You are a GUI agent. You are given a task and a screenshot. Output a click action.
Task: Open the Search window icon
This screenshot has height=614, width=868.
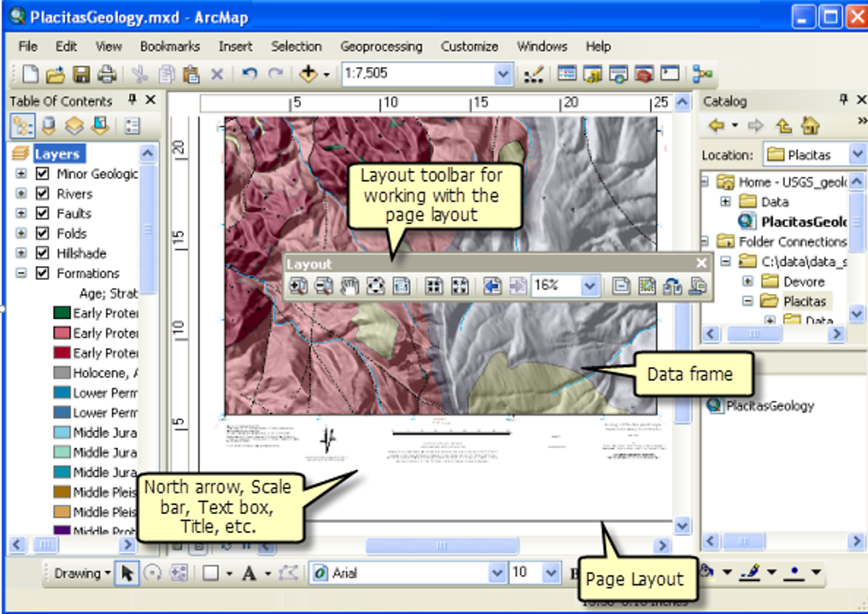click(618, 73)
